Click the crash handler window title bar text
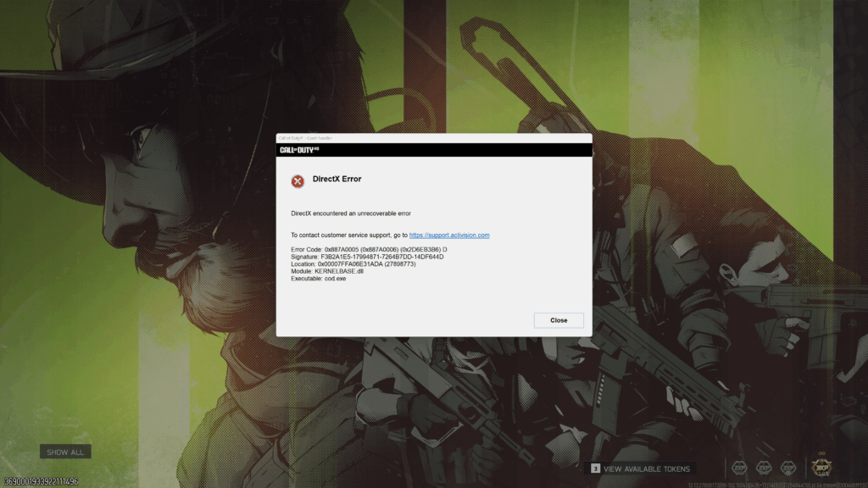This screenshot has height=488, width=868. coord(305,138)
